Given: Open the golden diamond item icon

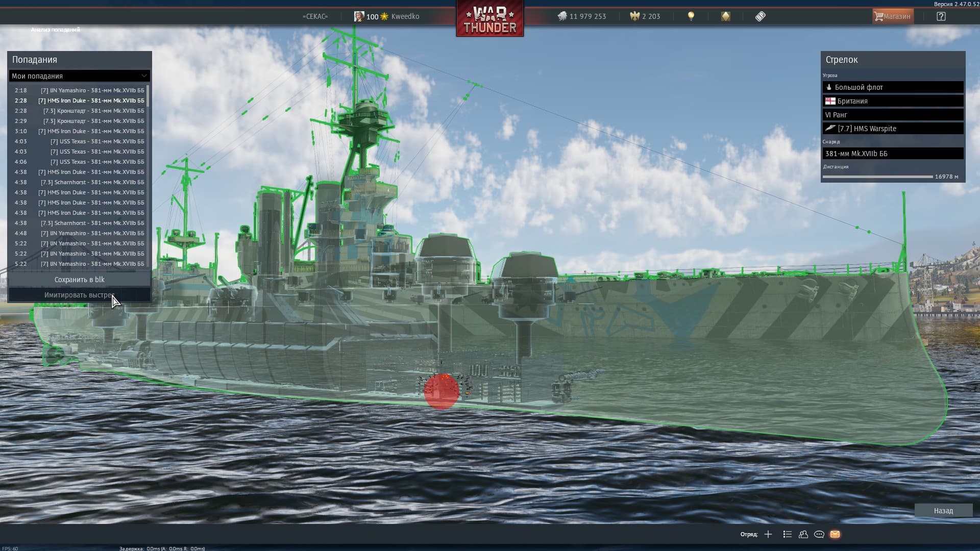Looking at the screenshot, I should click(x=725, y=16).
